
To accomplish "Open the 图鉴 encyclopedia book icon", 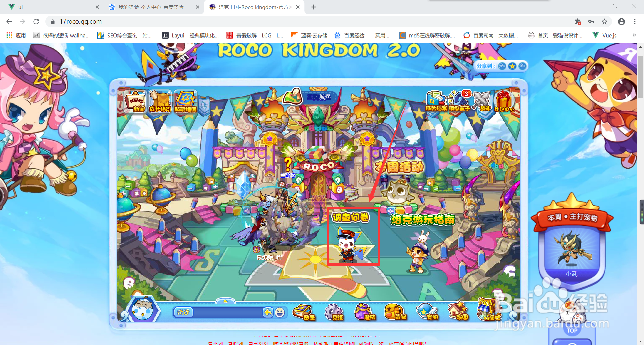I will (x=304, y=312).
